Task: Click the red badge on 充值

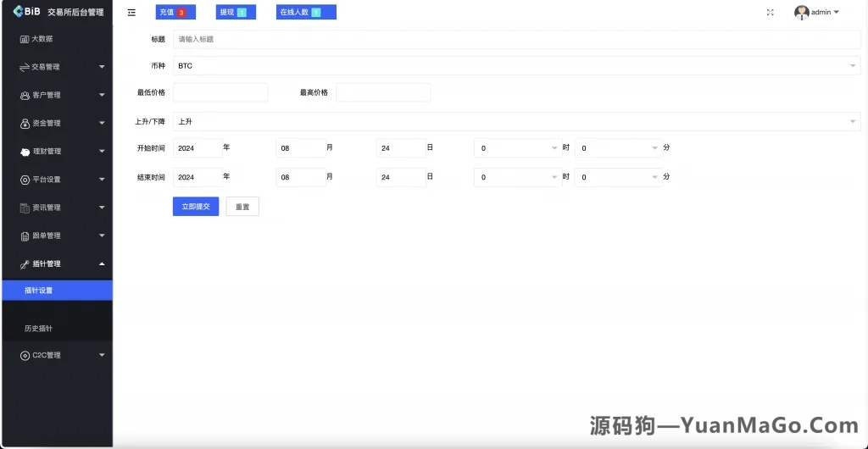Action: point(181,12)
